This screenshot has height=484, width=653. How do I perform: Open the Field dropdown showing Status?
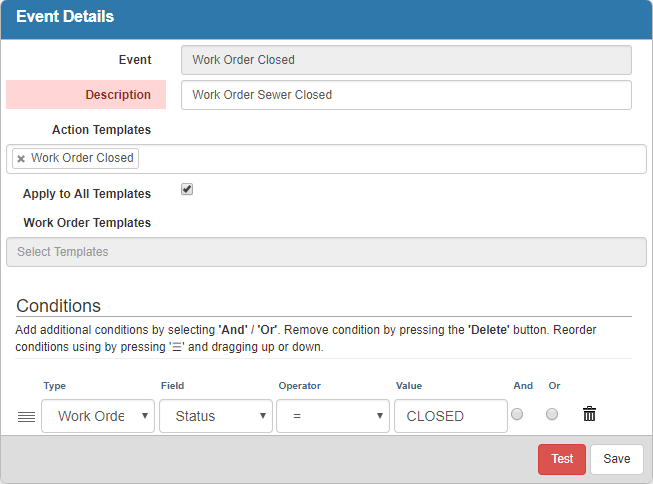[216, 416]
